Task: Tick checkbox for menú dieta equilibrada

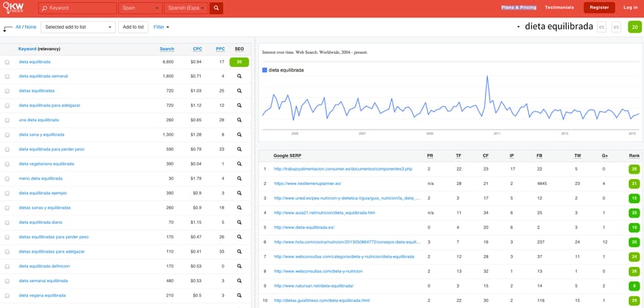Action: (7, 178)
